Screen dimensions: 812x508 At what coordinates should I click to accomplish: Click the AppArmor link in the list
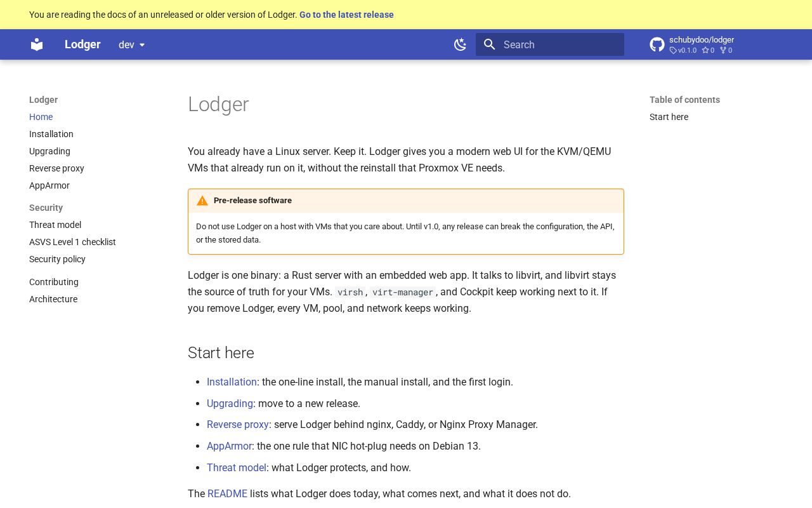[229, 446]
